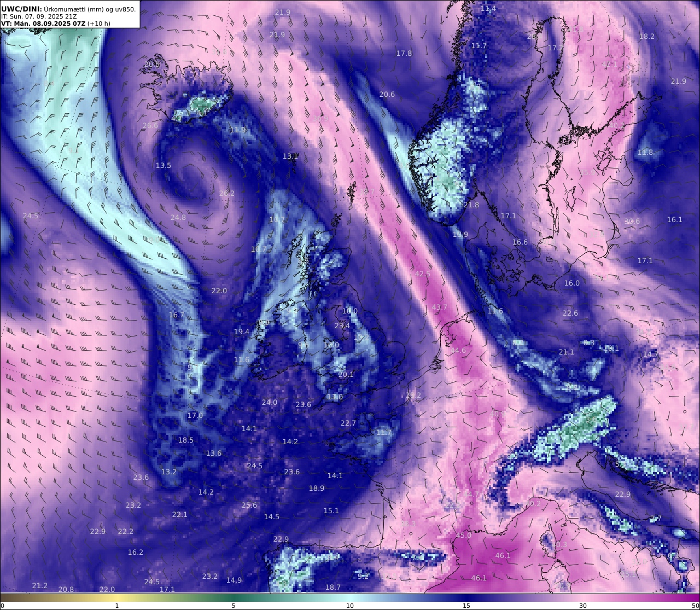The height and width of the screenshot is (610, 700).
Task: Click the 16.1 value label
Action: click(675, 219)
